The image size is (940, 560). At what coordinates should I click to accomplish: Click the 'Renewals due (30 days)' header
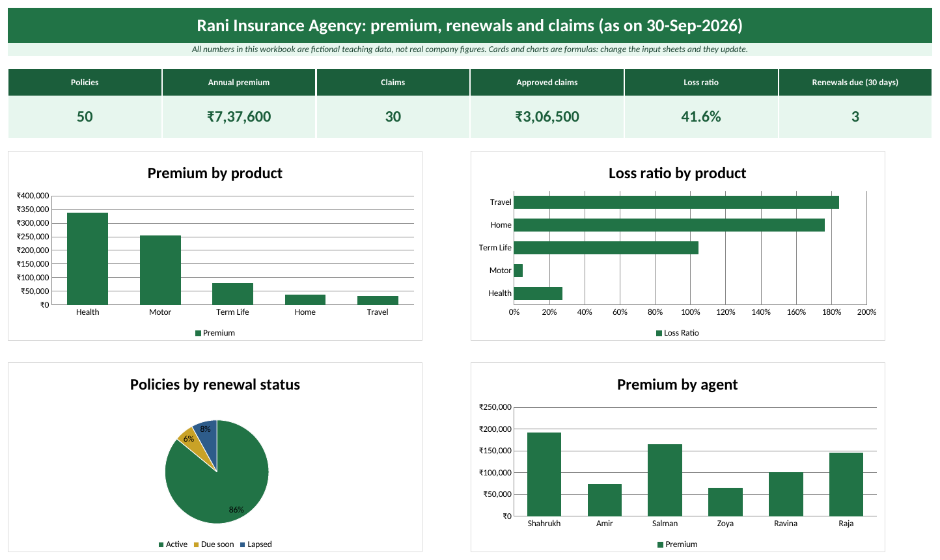(855, 83)
